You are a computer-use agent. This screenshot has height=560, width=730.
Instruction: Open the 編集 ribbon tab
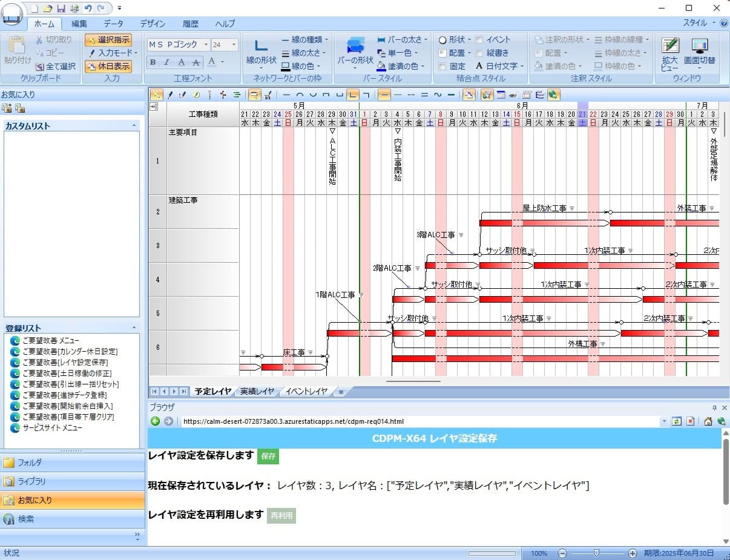coord(79,24)
